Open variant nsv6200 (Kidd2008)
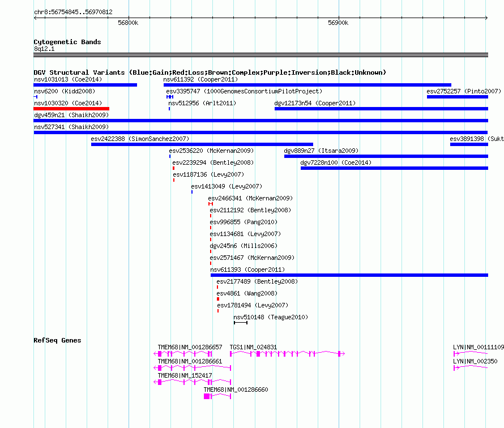The height and width of the screenshot is (428, 504). click(65, 91)
